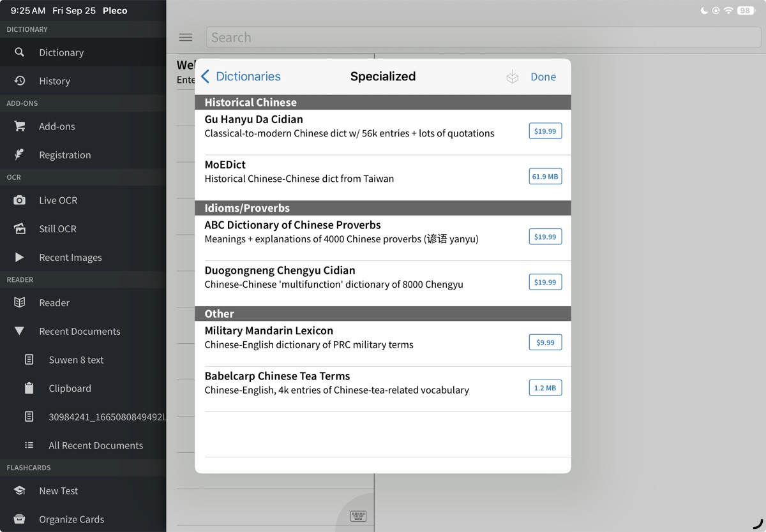Buy Gu Hanyu Da Cidian for $19.99
This screenshot has width=766, height=532.
point(545,131)
